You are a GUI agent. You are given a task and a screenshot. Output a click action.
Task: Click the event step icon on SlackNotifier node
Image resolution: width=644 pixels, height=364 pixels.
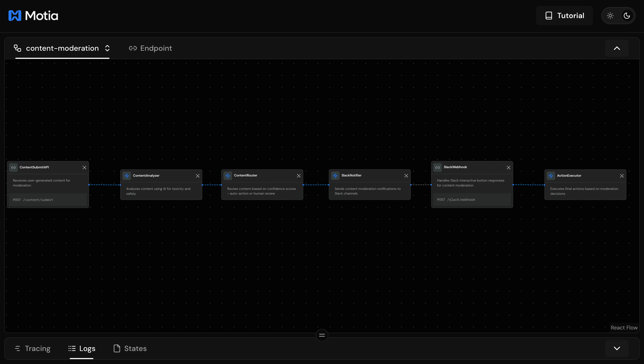tap(335, 176)
